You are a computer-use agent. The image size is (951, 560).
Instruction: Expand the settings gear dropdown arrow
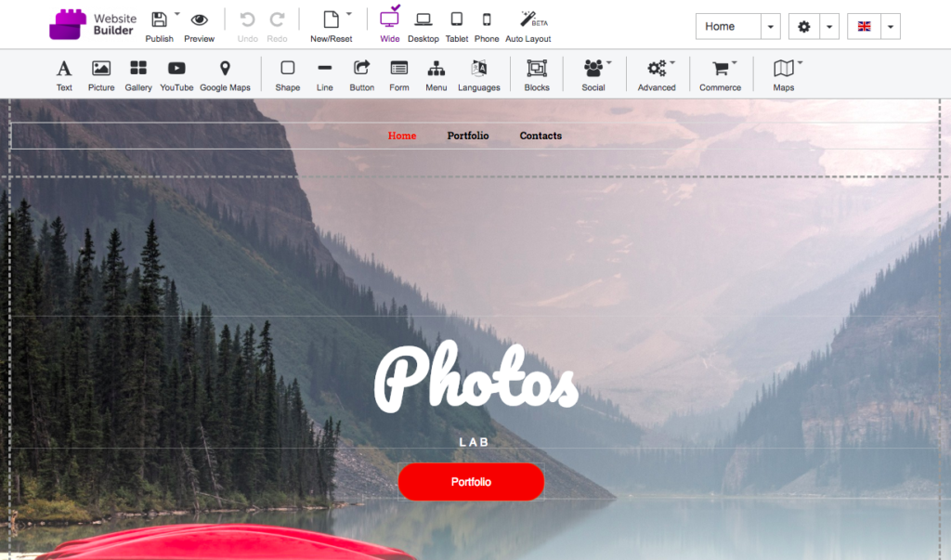[x=829, y=27]
